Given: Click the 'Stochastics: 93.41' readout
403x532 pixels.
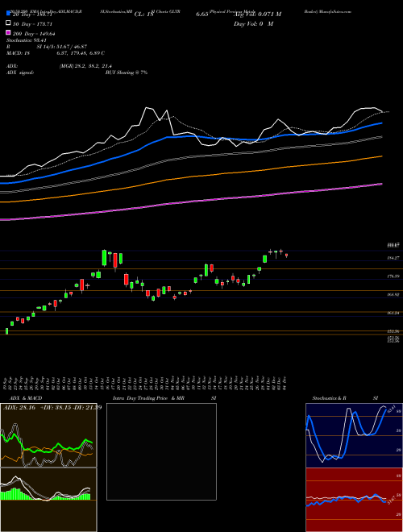Looking at the screenshot, I should pyautogui.click(x=26, y=40).
